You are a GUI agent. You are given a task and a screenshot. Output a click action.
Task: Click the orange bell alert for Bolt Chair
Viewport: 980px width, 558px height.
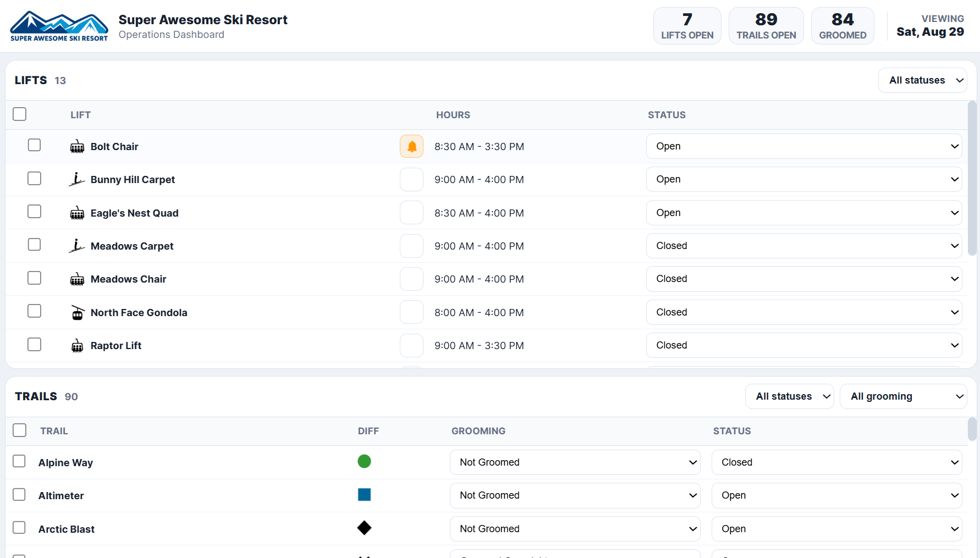point(411,146)
